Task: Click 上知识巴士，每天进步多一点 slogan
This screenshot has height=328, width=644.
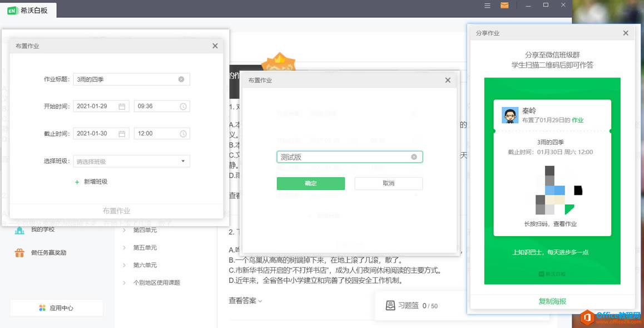Action: tap(551, 252)
